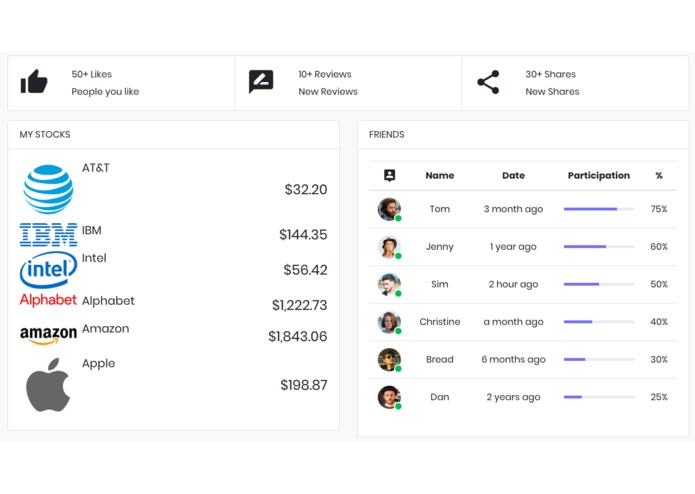Screen dimensions: 695x494
Task: Sort friends by the Date column header
Action: pos(513,175)
